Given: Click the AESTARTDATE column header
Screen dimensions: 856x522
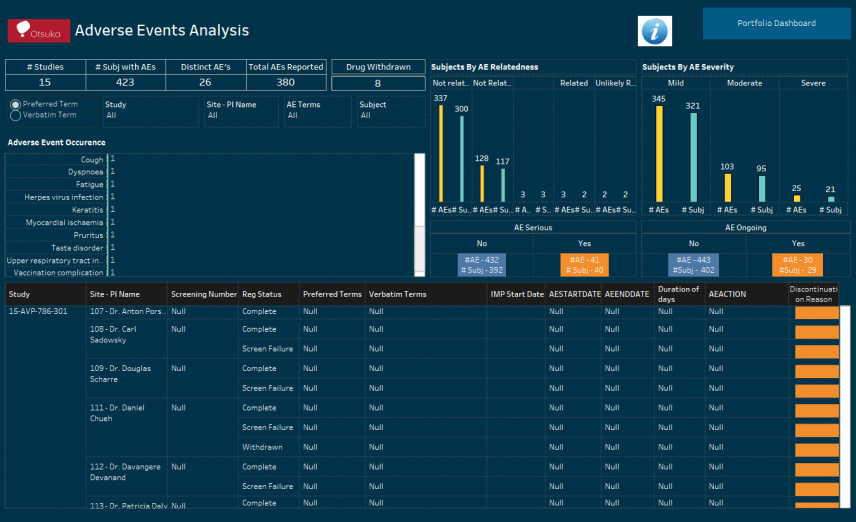Looking at the screenshot, I should [x=575, y=294].
